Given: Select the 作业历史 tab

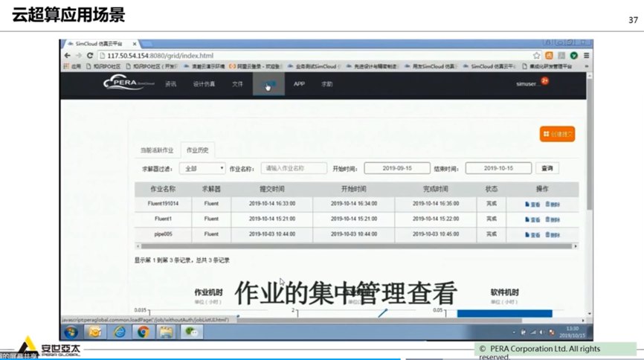Looking at the screenshot, I should [x=197, y=150].
